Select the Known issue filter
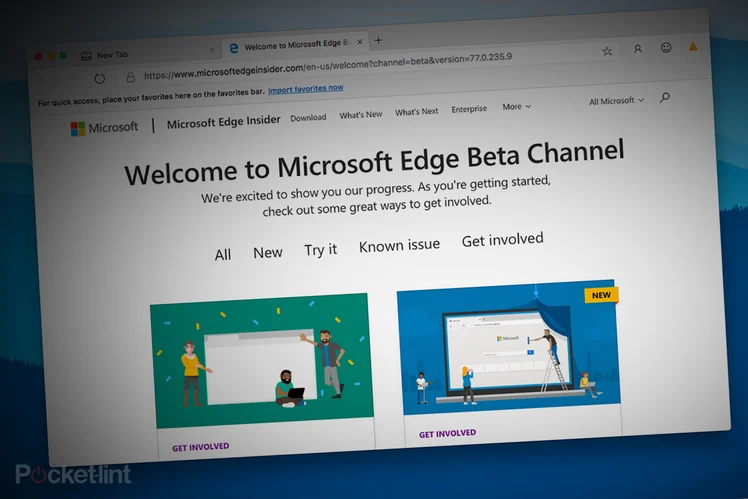The image size is (748, 499). (x=399, y=246)
